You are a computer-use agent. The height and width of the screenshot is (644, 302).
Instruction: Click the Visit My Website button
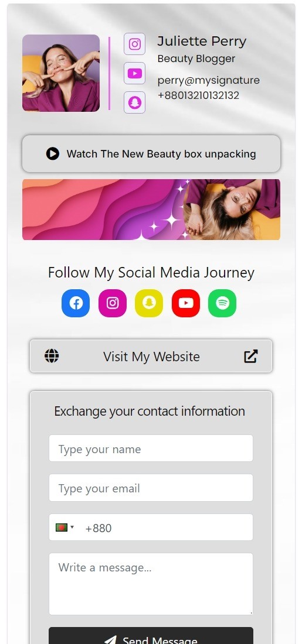click(151, 356)
